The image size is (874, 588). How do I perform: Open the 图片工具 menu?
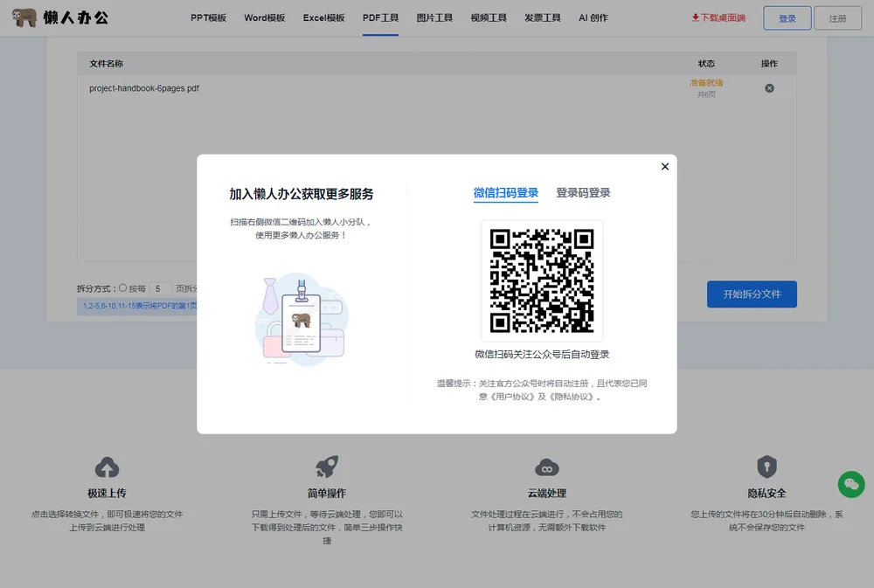pyautogui.click(x=434, y=17)
